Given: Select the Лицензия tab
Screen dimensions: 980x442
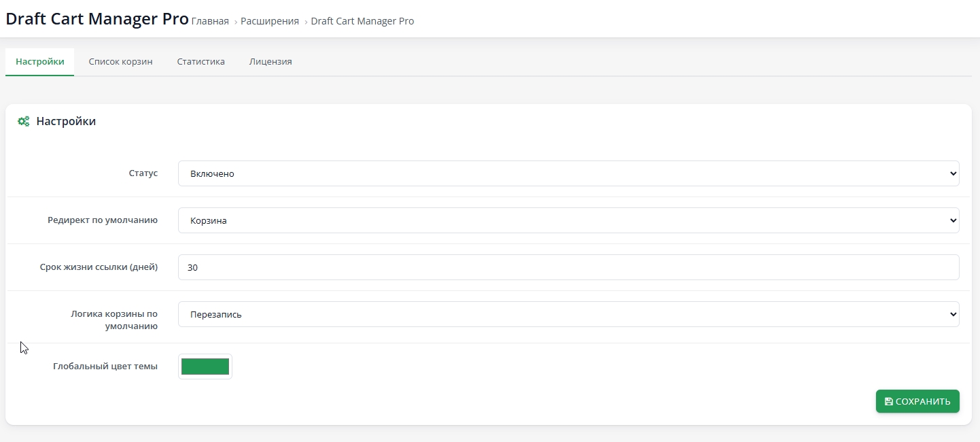Looking at the screenshot, I should [270, 62].
